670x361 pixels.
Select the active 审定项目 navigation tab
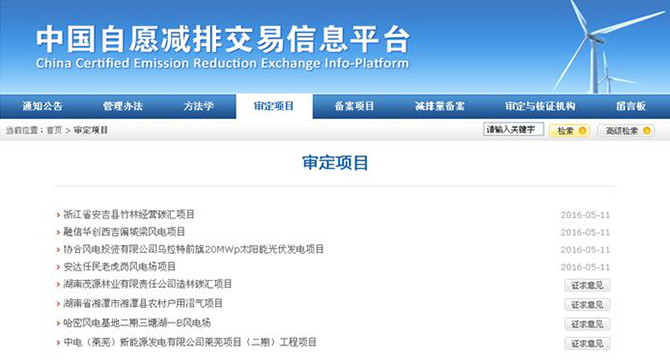[274, 106]
